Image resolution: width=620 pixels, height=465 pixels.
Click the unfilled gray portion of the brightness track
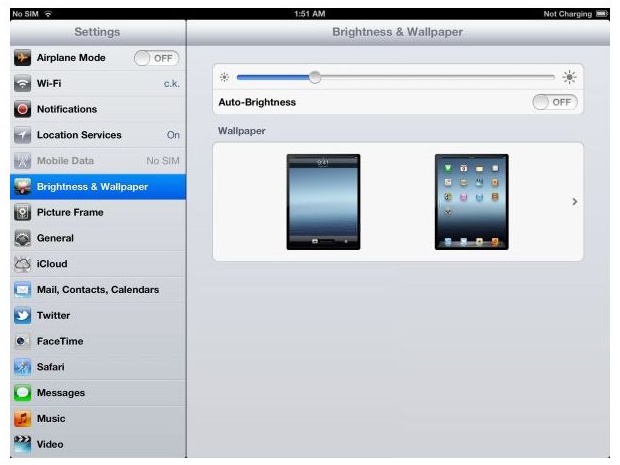pyautogui.click(x=438, y=77)
